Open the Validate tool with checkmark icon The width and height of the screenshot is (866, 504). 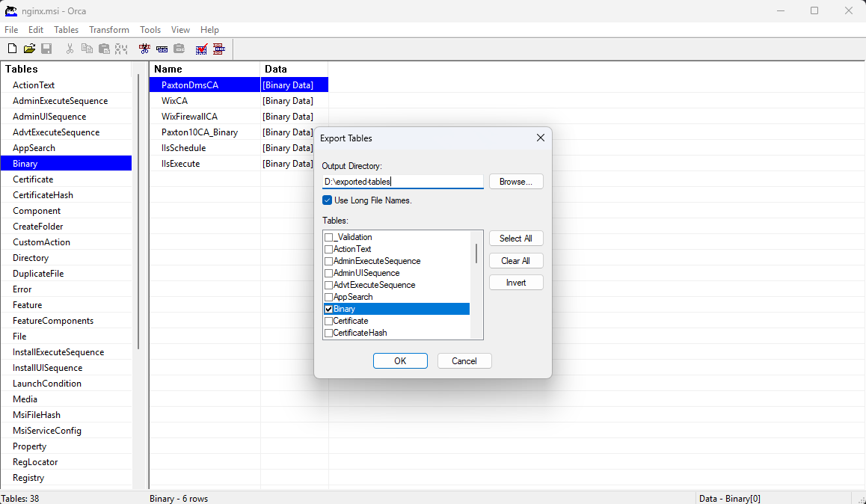(x=200, y=48)
